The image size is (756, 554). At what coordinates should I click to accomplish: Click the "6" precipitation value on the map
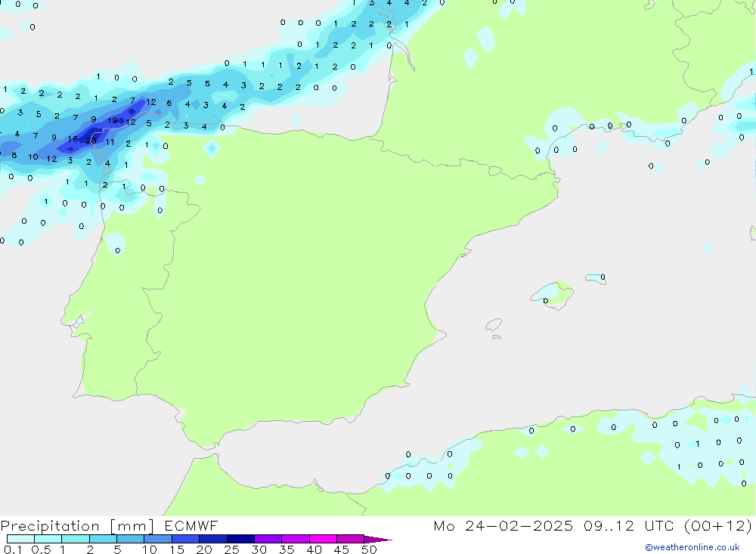tap(169, 104)
